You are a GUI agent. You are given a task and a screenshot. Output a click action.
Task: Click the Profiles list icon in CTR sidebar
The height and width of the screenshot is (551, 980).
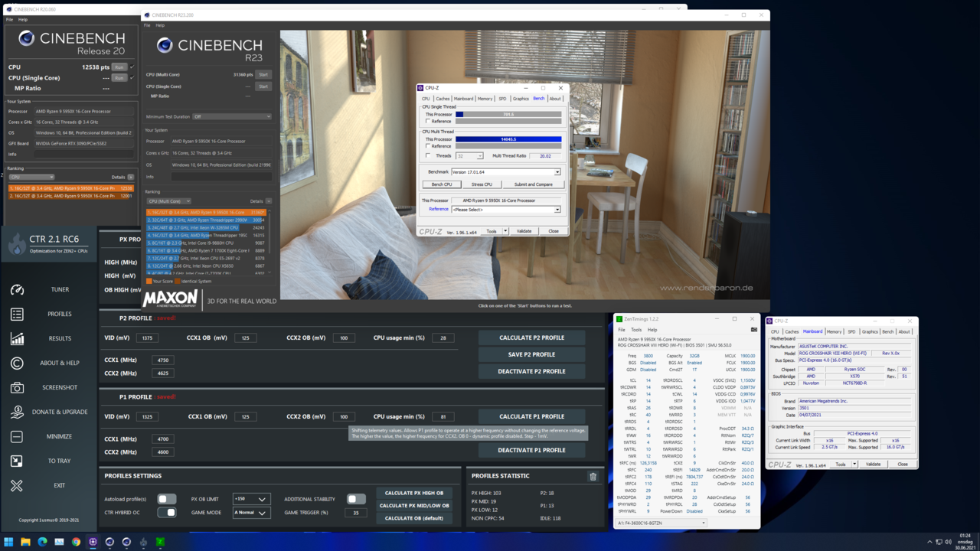point(17,315)
